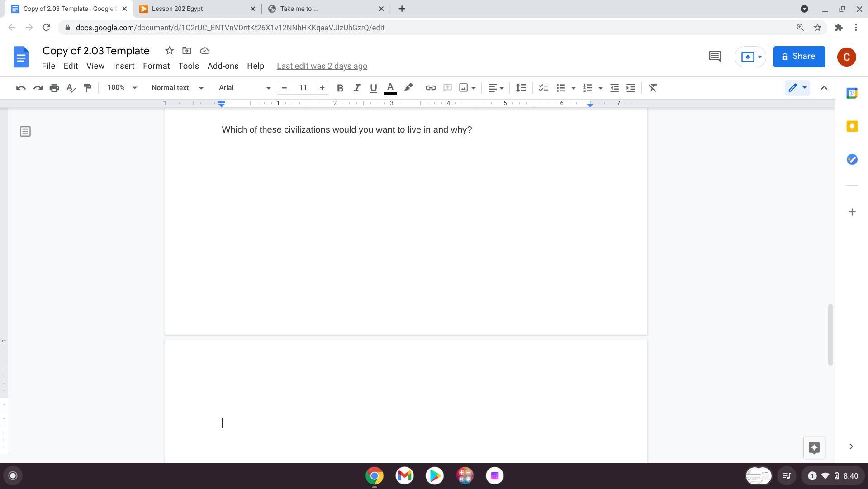
Task: Open the text alignment dropdown
Action: (x=496, y=88)
